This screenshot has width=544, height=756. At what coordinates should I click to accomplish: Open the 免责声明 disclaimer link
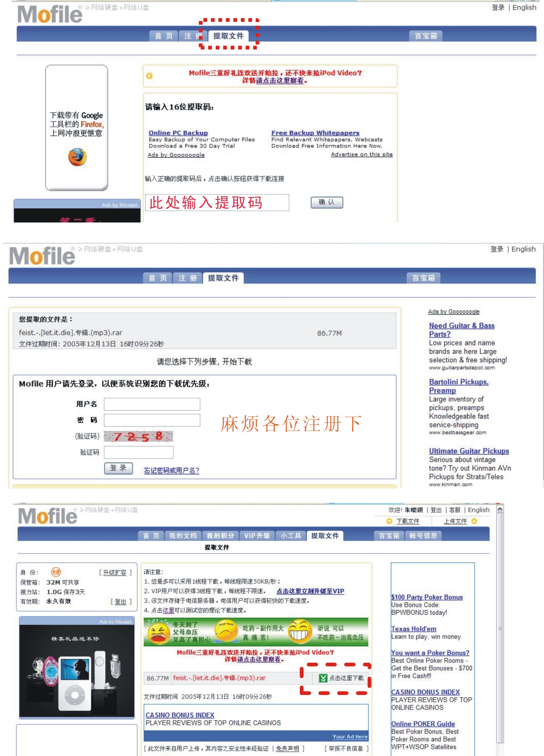pyautogui.click(x=287, y=749)
